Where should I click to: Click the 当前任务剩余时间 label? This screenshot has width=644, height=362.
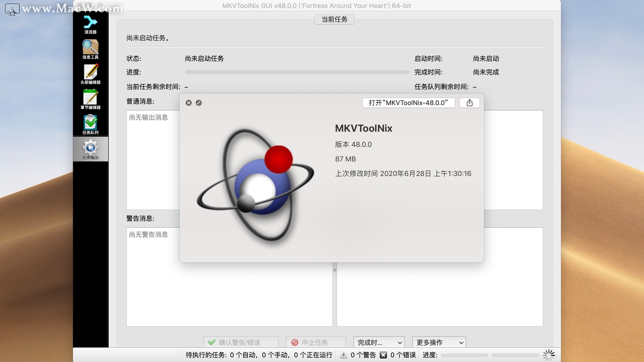click(x=153, y=87)
